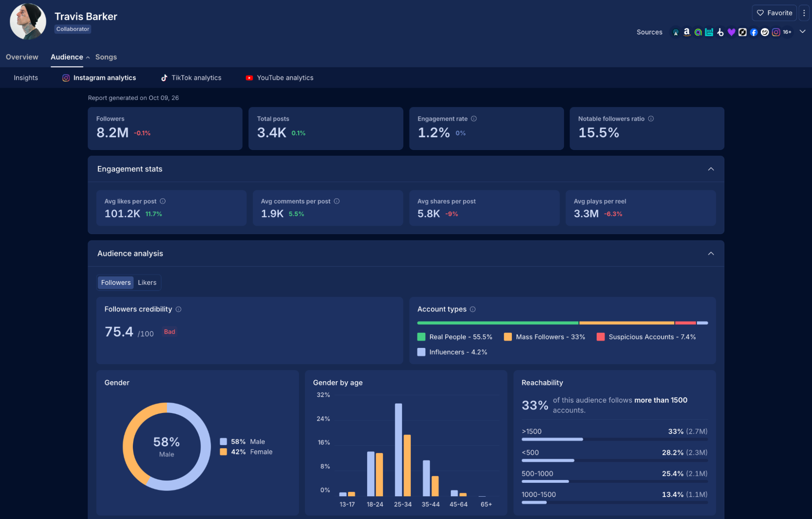Expand the Sources list chevron
The image size is (812, 519).
tap(803, 32)
